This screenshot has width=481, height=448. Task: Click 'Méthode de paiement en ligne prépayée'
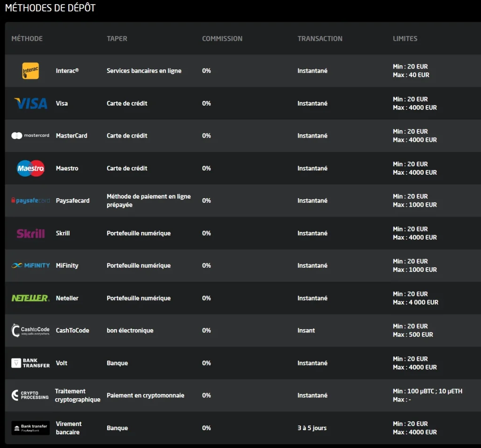pos(149,201)
